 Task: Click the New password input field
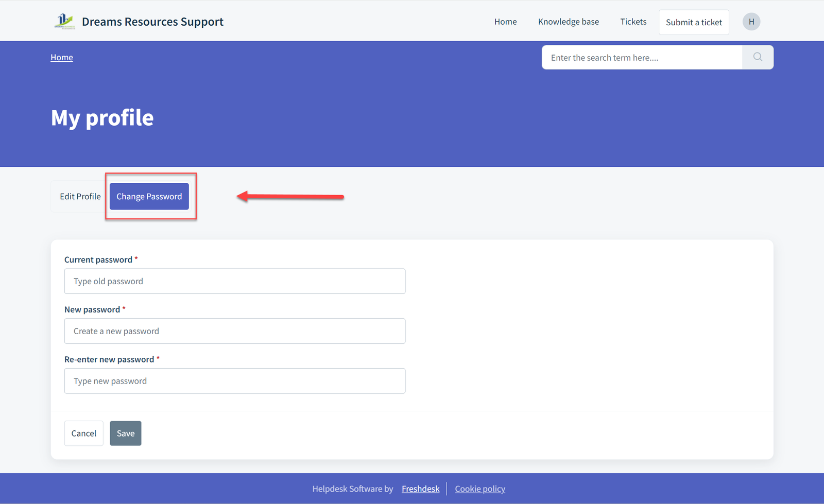coord(234,331)
